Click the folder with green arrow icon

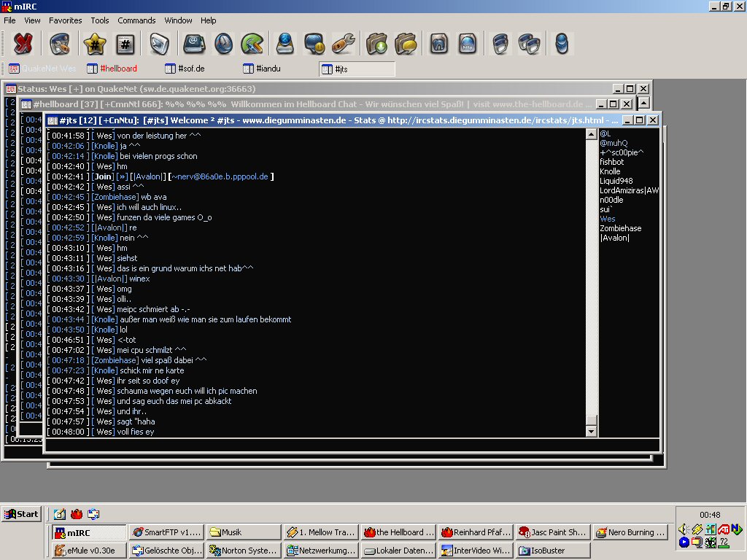coord(377,44)
